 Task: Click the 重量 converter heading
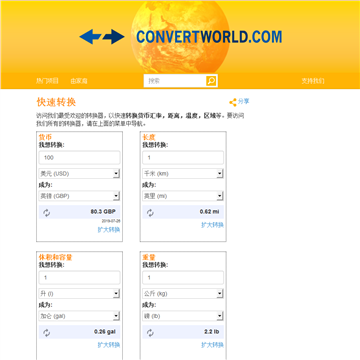point(149,257)
